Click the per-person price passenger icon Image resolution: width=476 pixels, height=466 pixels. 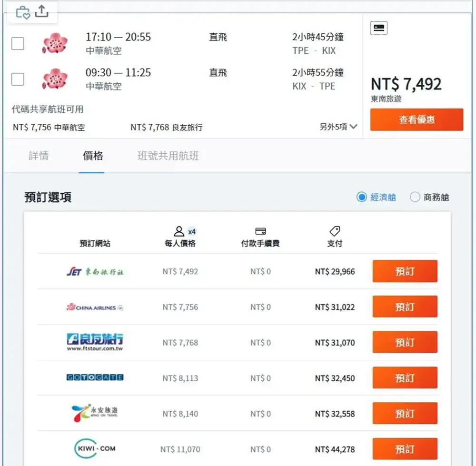pyautogui.click(x=179, y=231)
